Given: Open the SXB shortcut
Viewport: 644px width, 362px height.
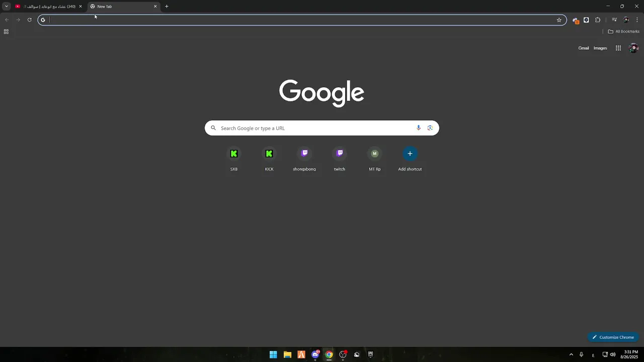Looking at the screenshot, I should pos(234,159).
